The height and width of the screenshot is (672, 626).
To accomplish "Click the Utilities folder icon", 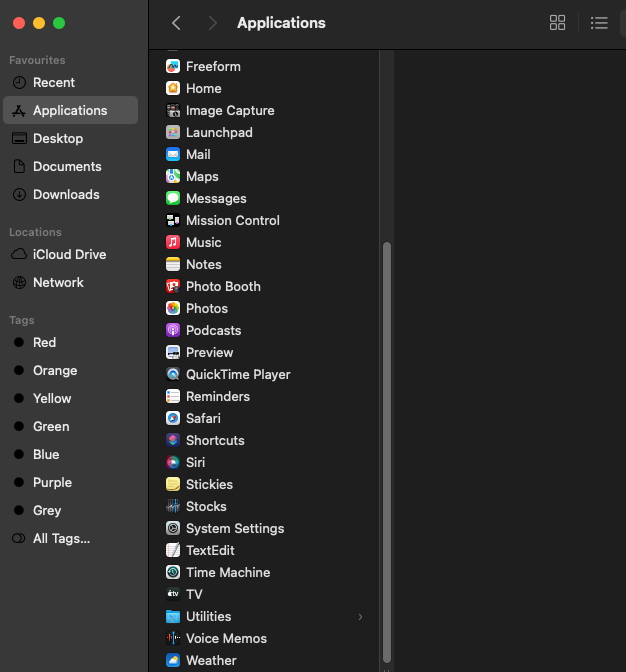I will click(x=173, y=616).
